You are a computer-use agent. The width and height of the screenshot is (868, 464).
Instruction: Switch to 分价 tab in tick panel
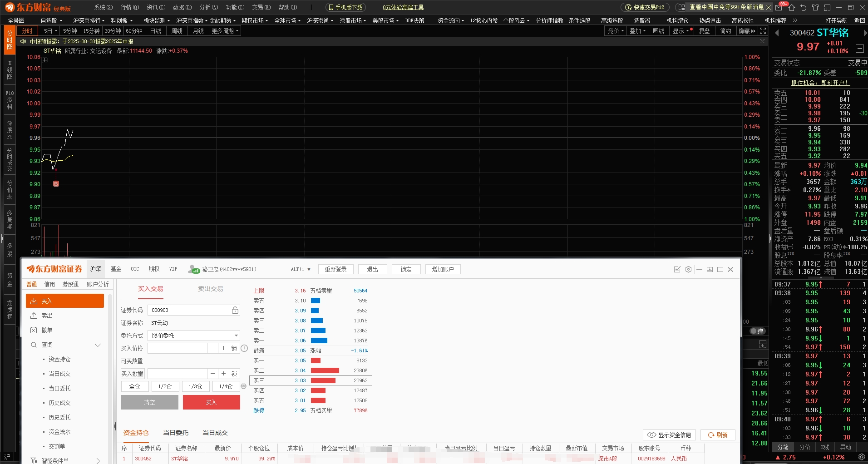pos(804,447)
